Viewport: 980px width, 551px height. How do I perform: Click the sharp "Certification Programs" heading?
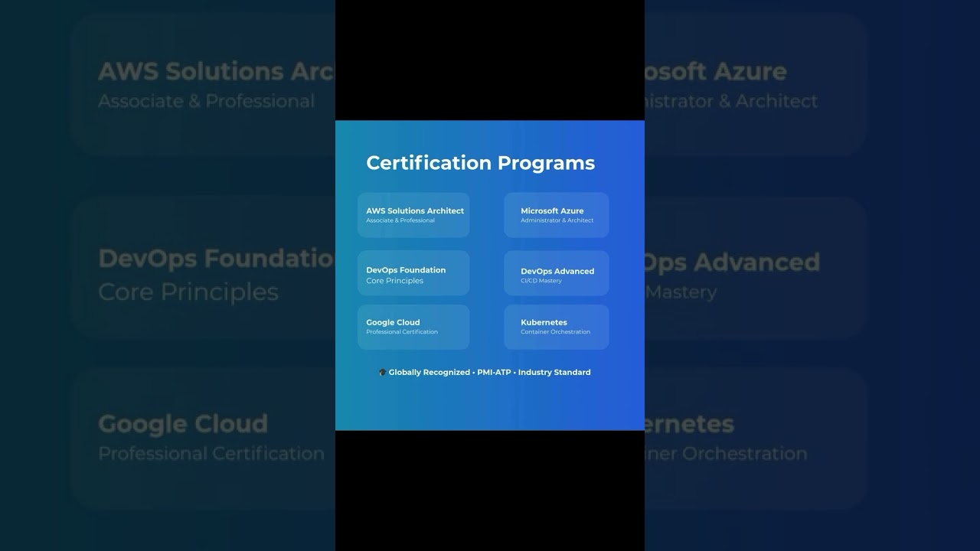[481, 163]
